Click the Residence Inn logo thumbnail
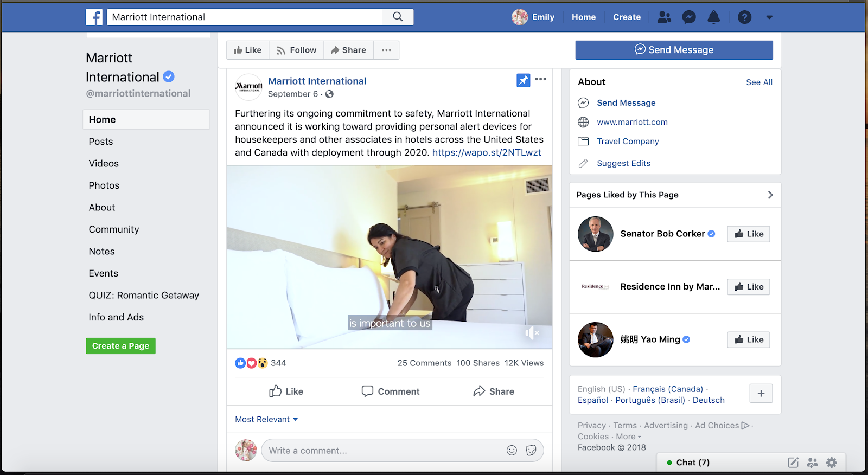 pos(596,287)
